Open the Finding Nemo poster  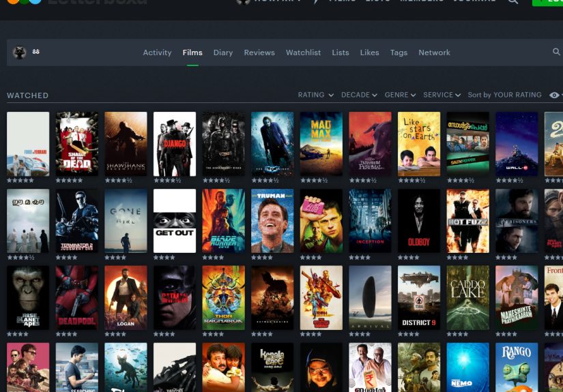(467, 367)
